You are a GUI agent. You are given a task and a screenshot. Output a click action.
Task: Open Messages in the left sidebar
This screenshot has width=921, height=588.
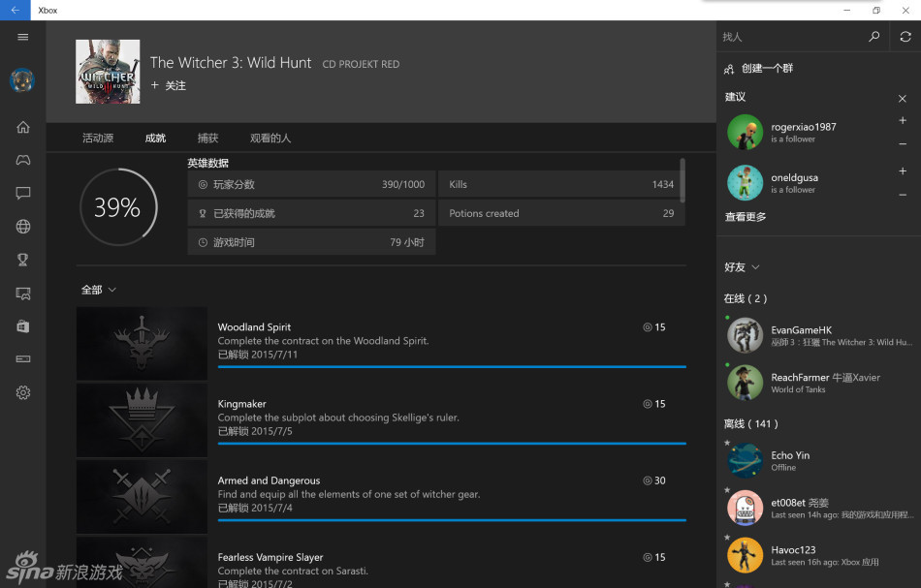pyautogui.click(x=23, y=194)
